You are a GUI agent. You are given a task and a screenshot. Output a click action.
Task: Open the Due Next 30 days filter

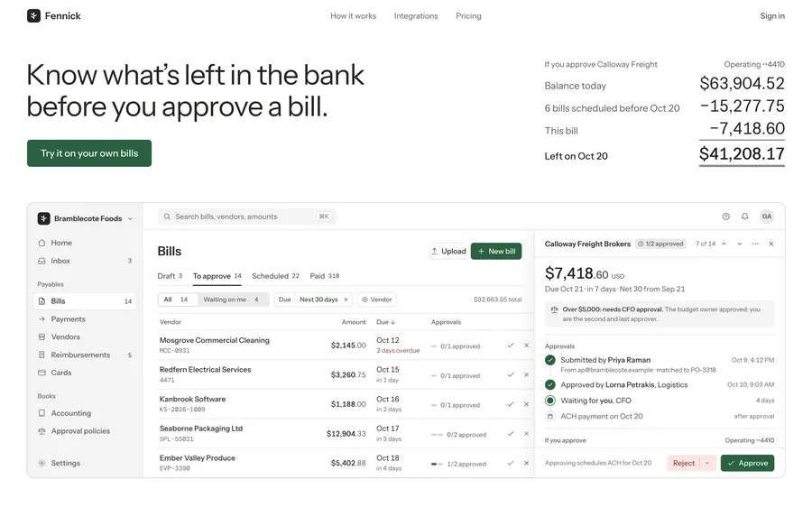pos(313,300)
